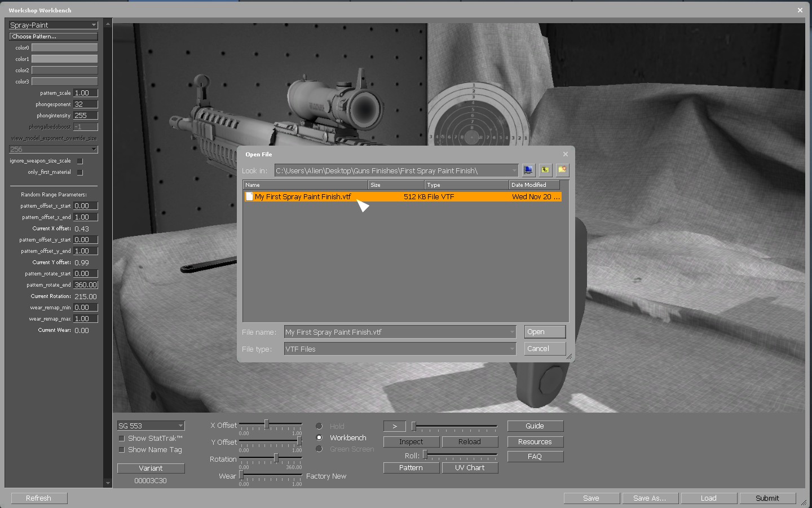The width and height of the screenshot is (812, 508).
Task: Click the Choose Pattern button
Action: (x=54, y=36)
